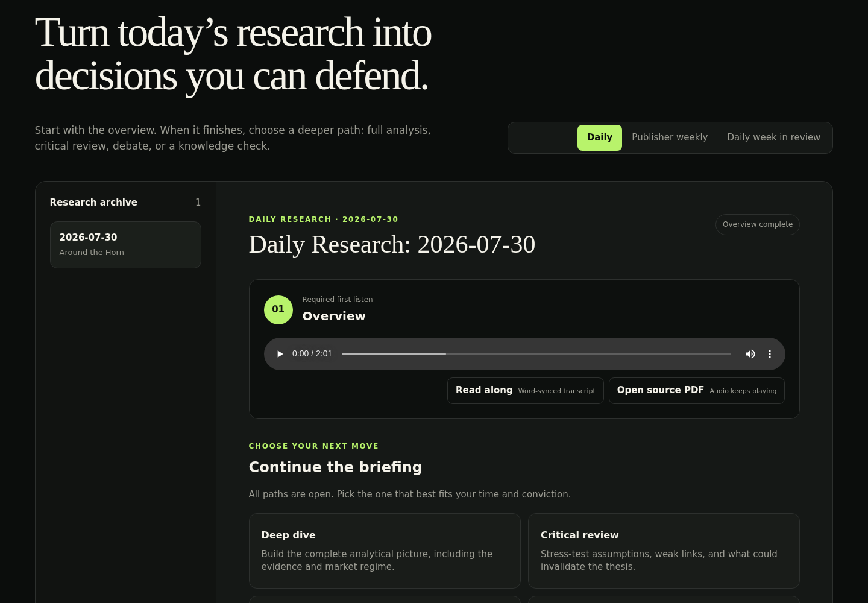The width and height of the screenshot is (868, 603).
Task: Click the Research archive heading
Action: pos(93,203)
